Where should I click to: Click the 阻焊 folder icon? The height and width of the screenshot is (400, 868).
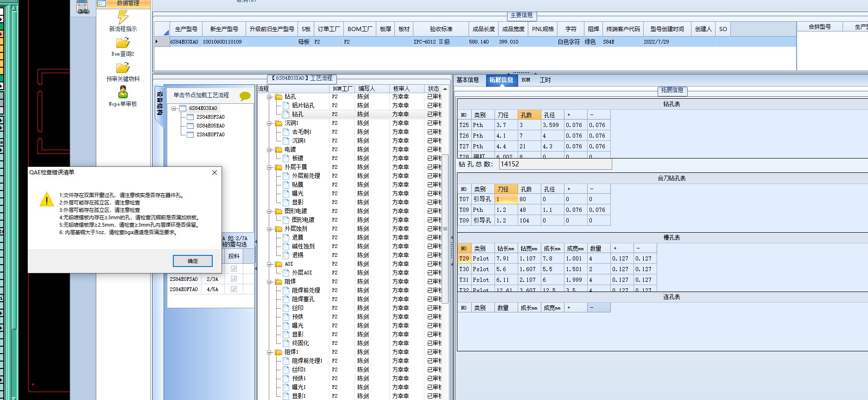tap(279, 282)
